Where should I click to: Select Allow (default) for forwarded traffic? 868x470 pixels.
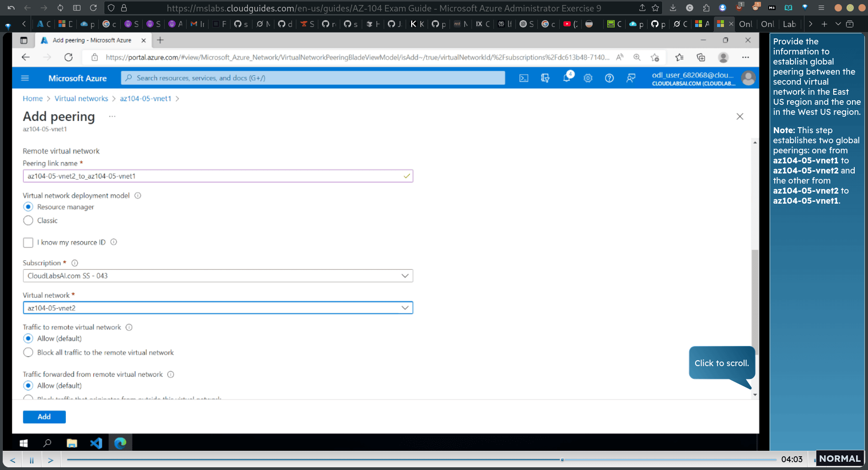point(28,386)
